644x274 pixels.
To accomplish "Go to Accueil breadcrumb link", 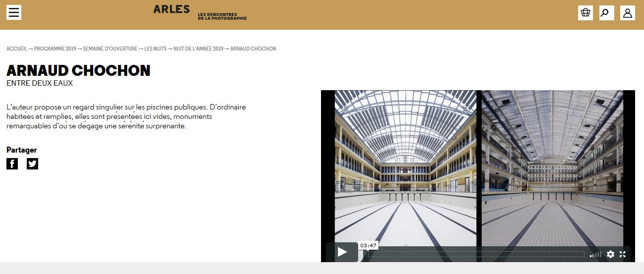I will pos(16,49).
